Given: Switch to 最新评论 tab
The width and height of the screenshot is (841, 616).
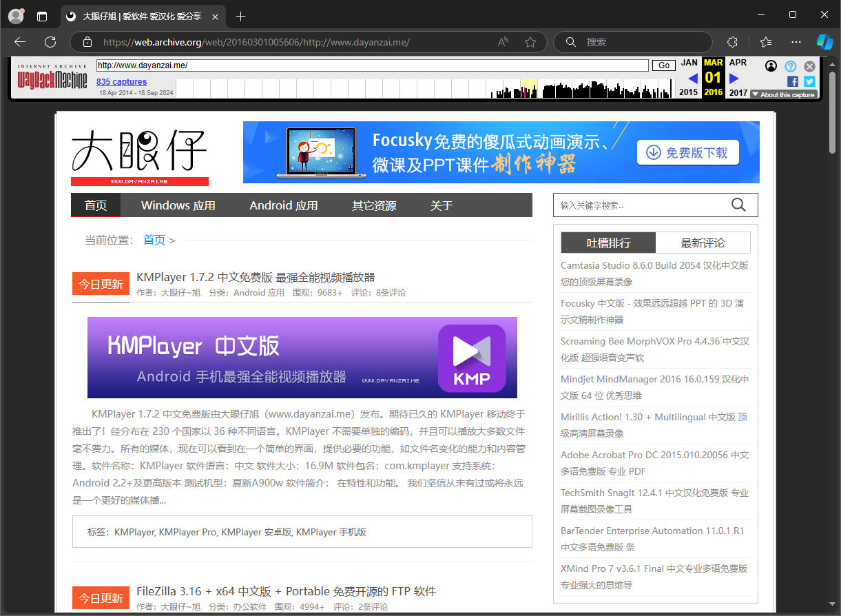Looking at the screenshot, I should 703,243.
